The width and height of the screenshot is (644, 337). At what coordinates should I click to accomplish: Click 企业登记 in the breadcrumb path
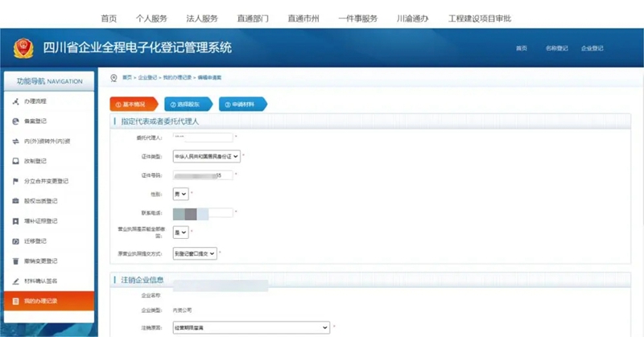pos(147,77)
